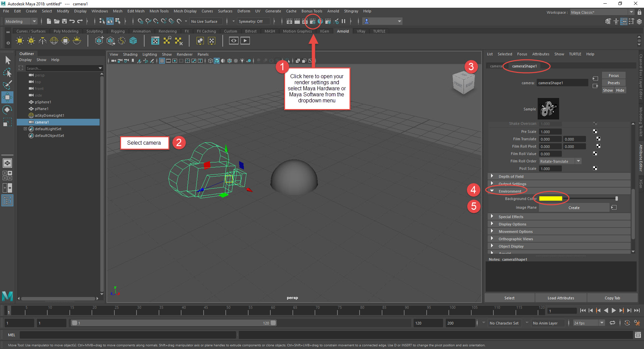This screenshot has width=644, height=349.
Task: Select the Move tool in the toolbox
Action: point(7,97)
